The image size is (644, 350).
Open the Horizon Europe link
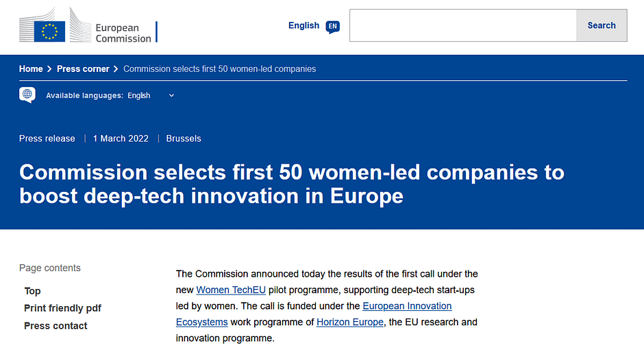tap(350, 322)
